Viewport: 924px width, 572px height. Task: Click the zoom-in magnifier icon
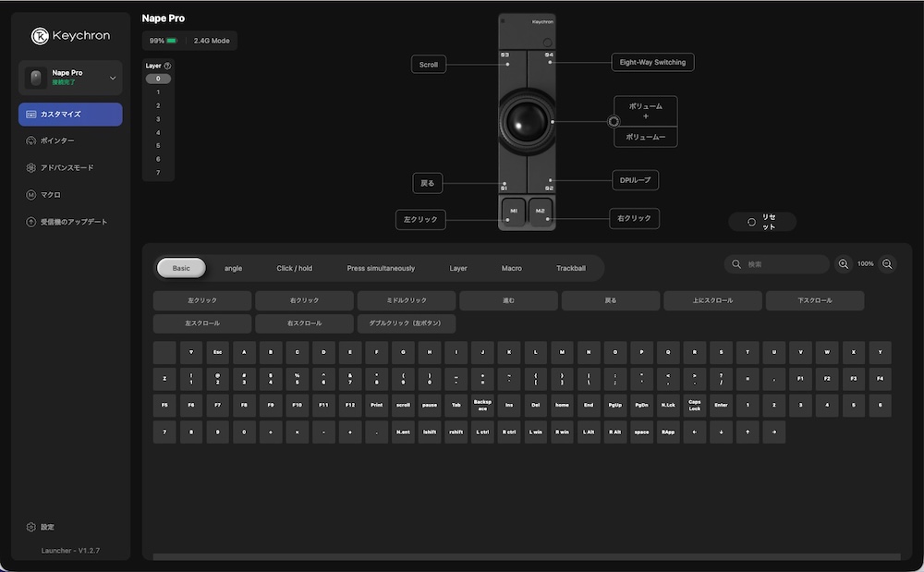click(843, 263)
